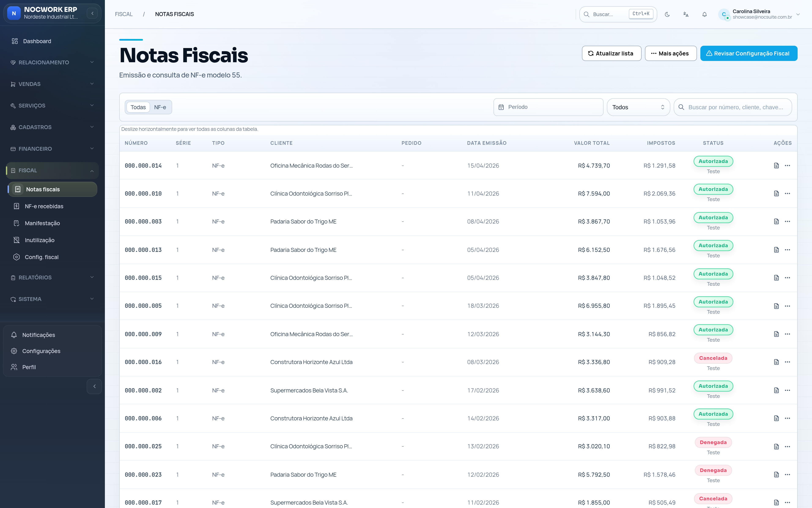Open Configurações in sidebar footer
The width and height of the screenshot is (812, 508).
52,351
